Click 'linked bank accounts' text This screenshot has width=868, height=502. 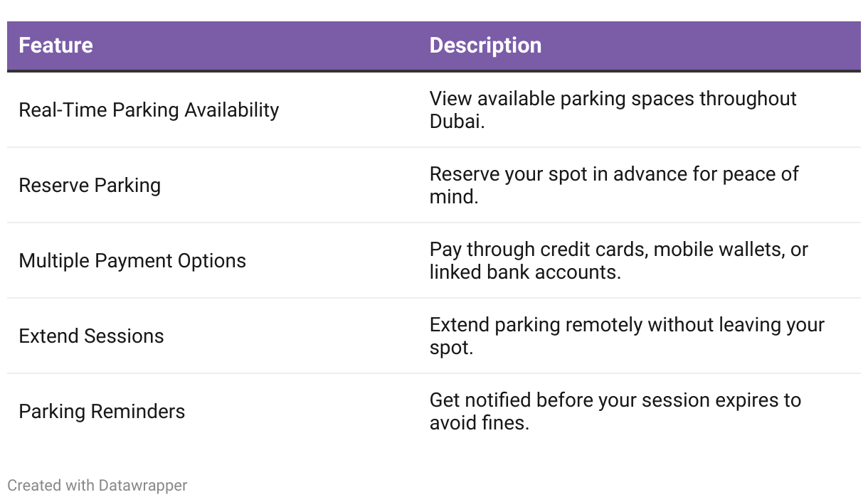point(525,272)
